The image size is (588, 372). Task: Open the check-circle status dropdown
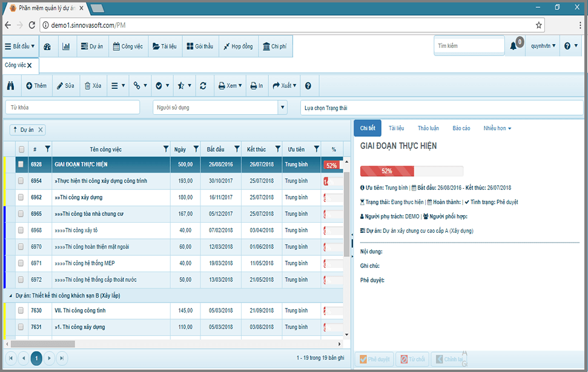click(162, 86)
